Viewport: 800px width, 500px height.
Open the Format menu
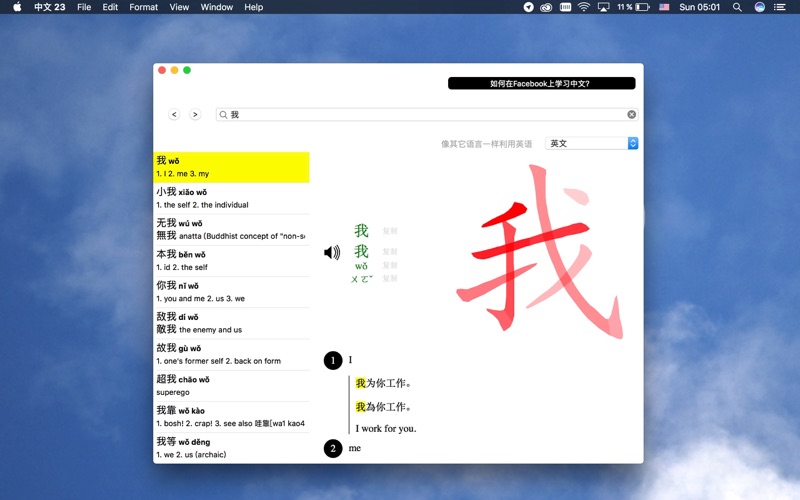tap(143, 7)
